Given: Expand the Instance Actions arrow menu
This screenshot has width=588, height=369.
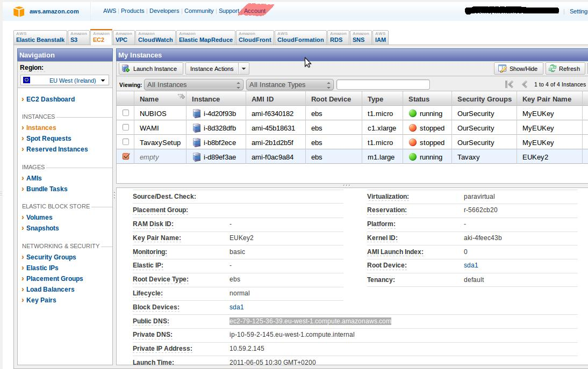Looking at the screenshot, I should (x=244, y=69).
